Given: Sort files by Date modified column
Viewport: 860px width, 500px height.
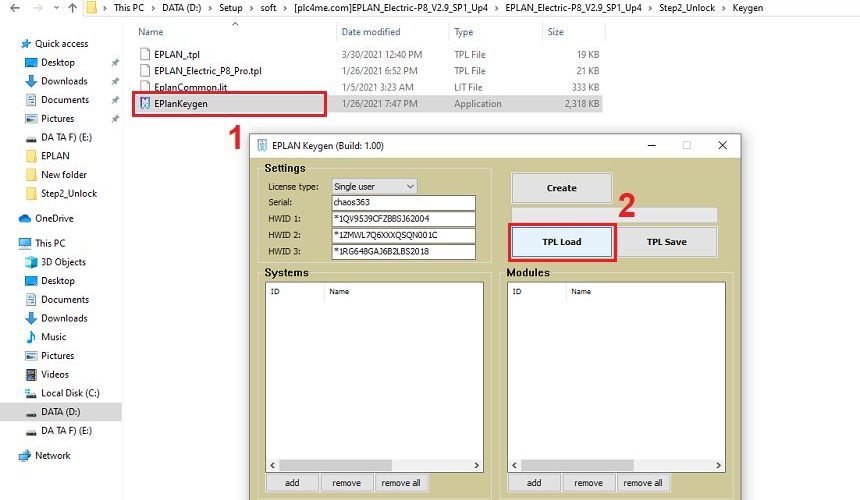Looking at the screenshot, I should point(370,32).
